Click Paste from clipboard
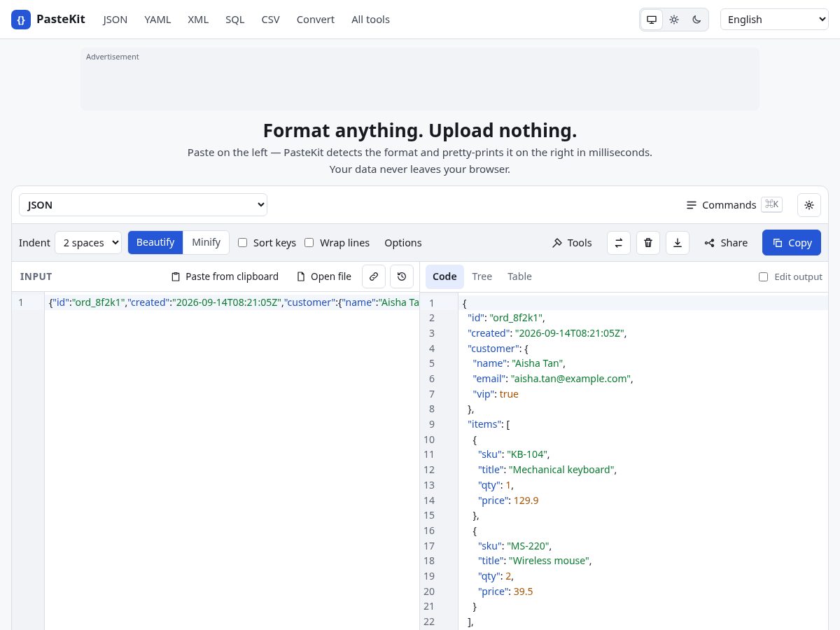840x630 pixels. click(x=225, y=276)
